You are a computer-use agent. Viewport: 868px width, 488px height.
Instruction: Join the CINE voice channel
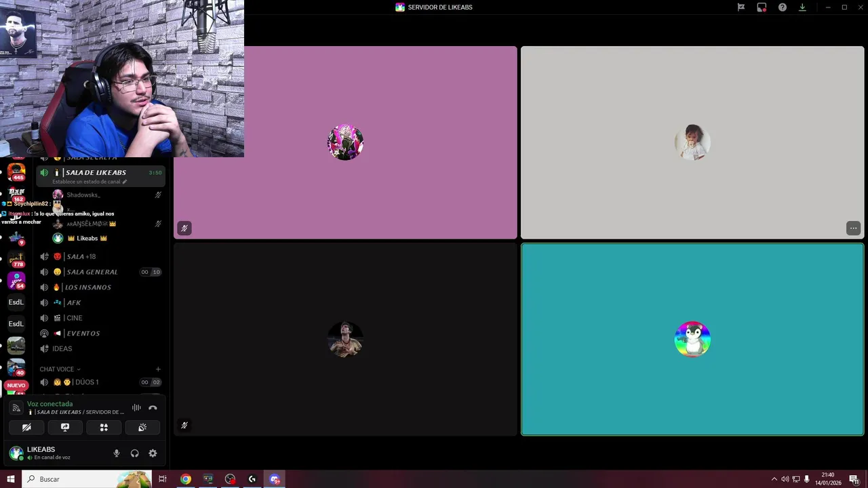(100, 318)
